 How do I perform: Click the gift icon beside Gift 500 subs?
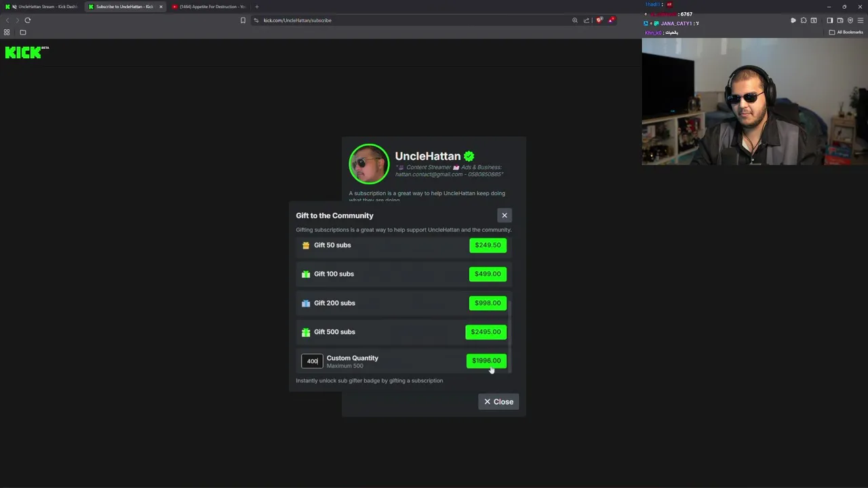coord(306,332)
